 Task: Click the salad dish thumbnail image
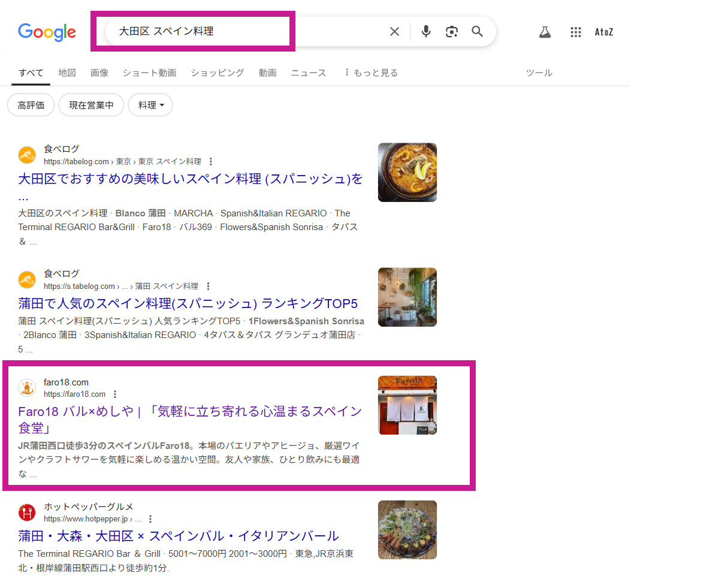(x=407, y=530)
